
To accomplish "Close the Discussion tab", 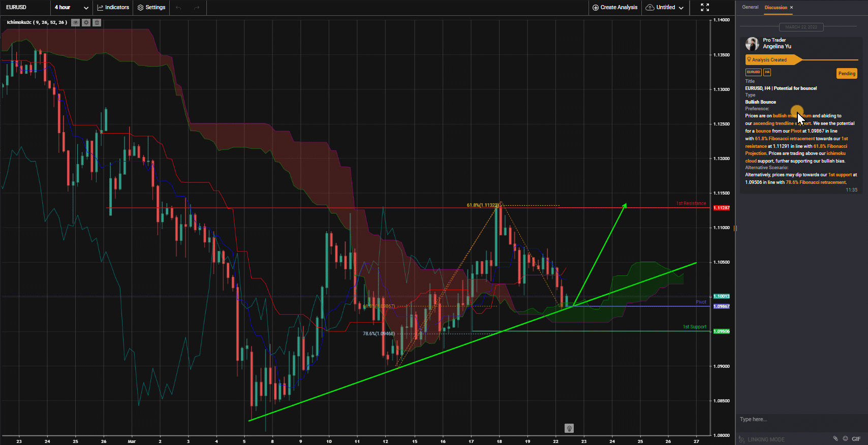I will tap(791, 8).
